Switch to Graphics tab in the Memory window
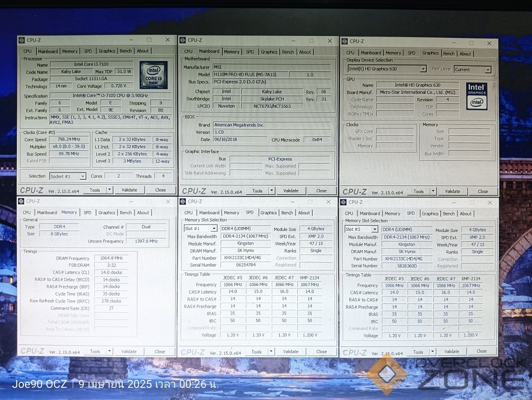The image size is (532, 400). (107, 212)
